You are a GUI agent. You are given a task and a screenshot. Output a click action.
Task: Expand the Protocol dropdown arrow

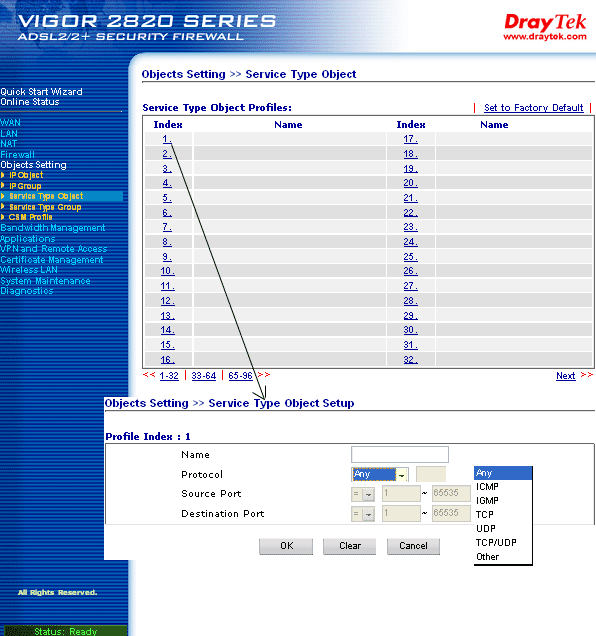[x=402, y=474]
